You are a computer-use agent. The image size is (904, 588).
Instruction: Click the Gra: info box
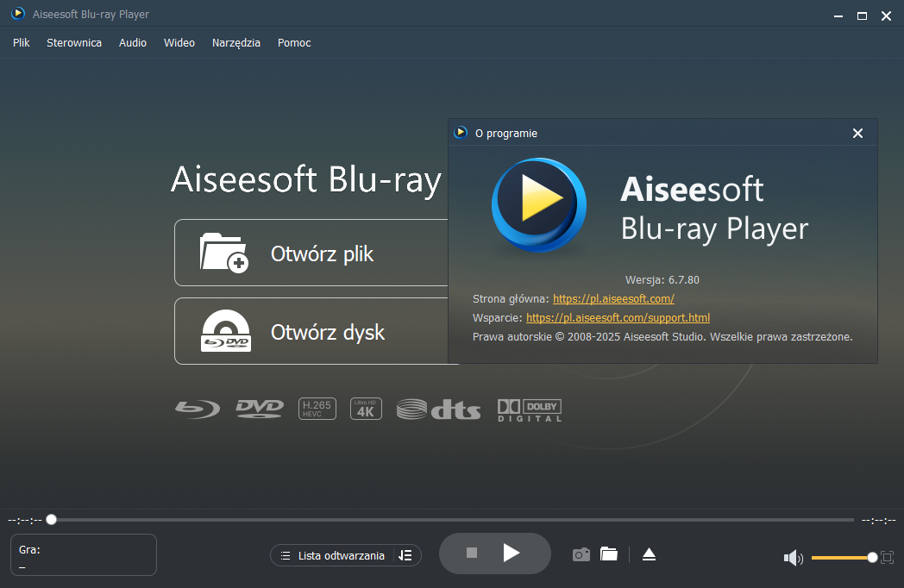pos(84,554)
